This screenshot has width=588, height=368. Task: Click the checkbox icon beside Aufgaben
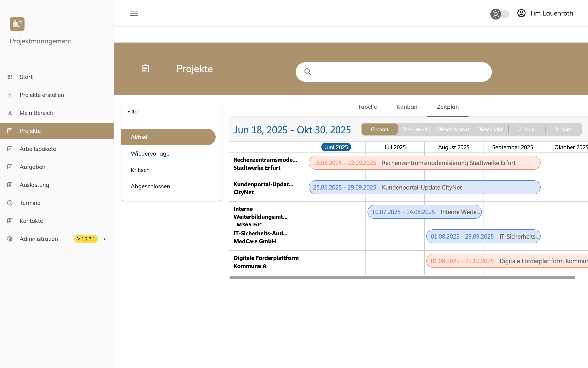point(10,167)
